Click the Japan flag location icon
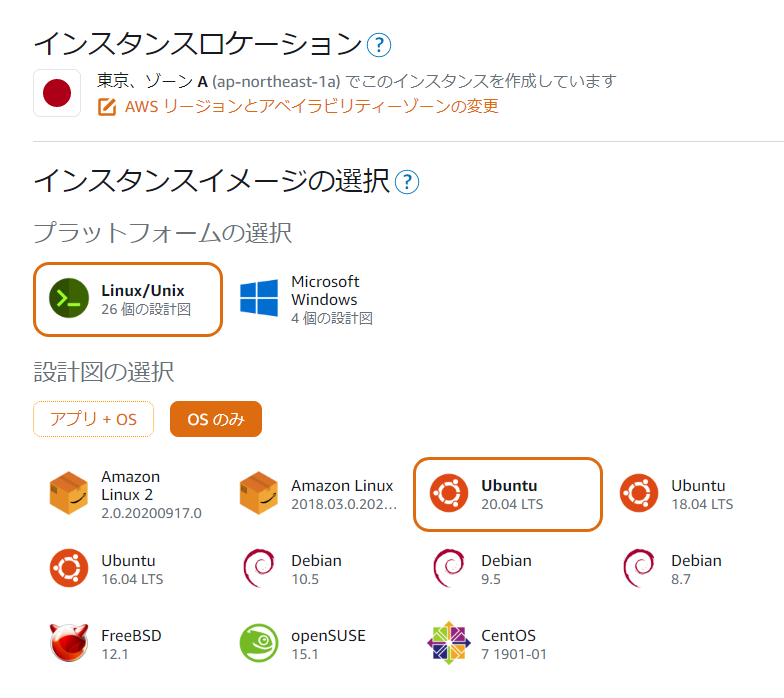This screenshot has height=698, width=784. coord(57,93)
